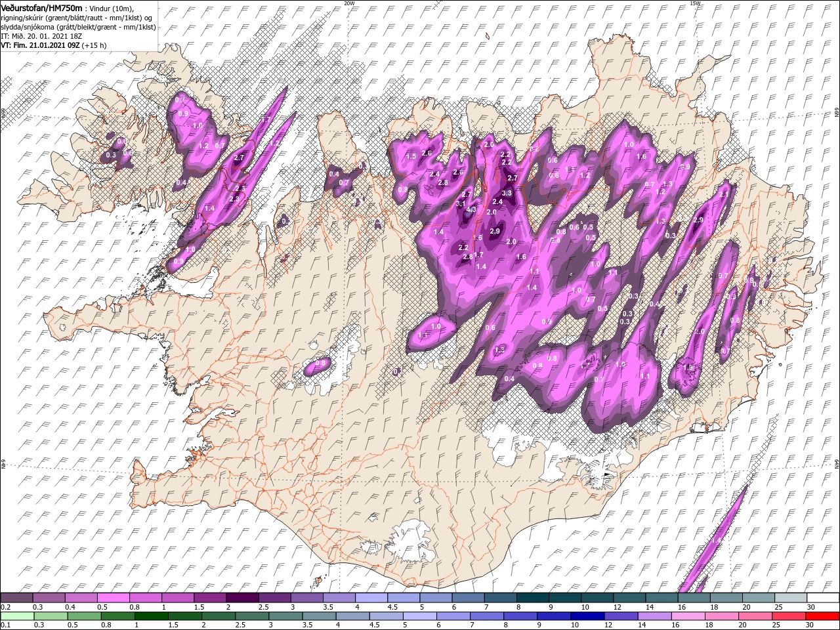
Task: Pick the white last swatch in snow legend
Action: pyautogui.click(x=823, y=598)
